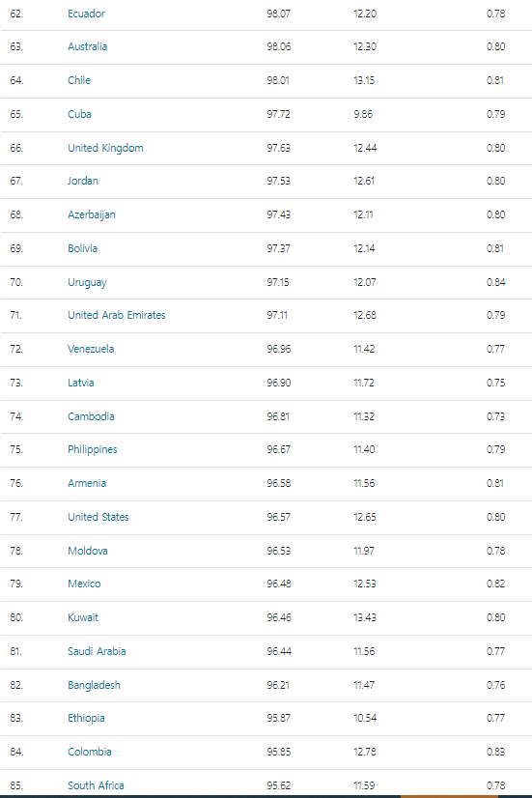The image size is (532, 798).
Task: Open the Saudi Arabia link
Action: pyautogui.click(x=97, y=651)
